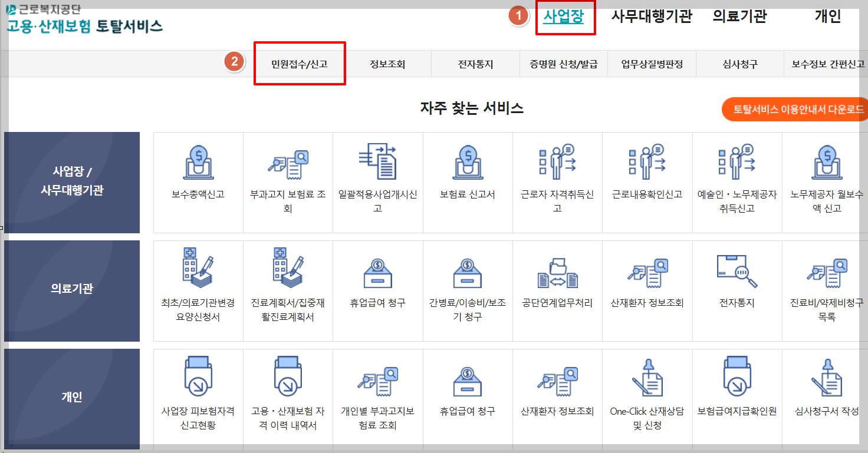This screenshot has height=453, width=868.
Task: Select the 사무대행기관 menu item
Action: (652, 17)
